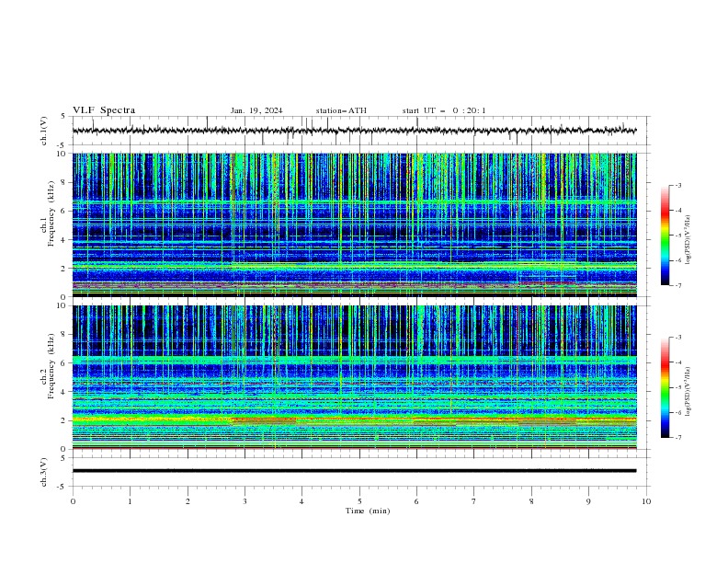Select the "start UT = 0 :20: 1" text
Screen dimensions: 728x563
coord(444,110)
